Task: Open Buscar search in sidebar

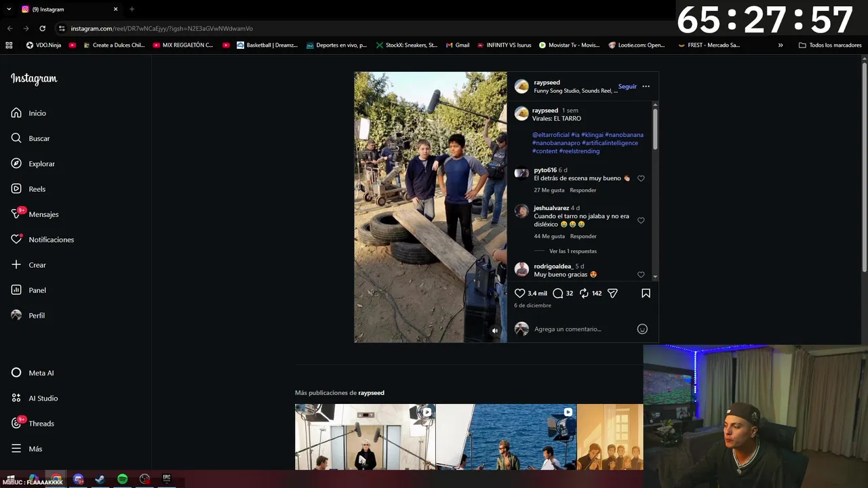Action: 31,138
